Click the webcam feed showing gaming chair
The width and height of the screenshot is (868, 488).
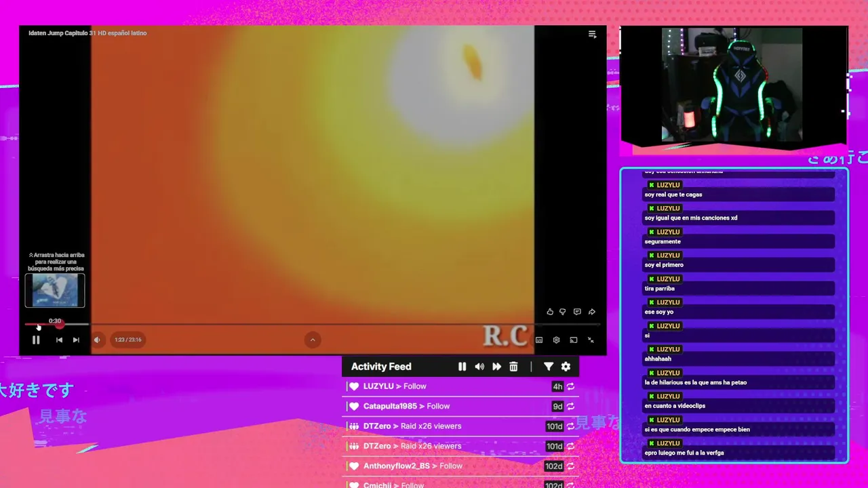tap(732, 85)
